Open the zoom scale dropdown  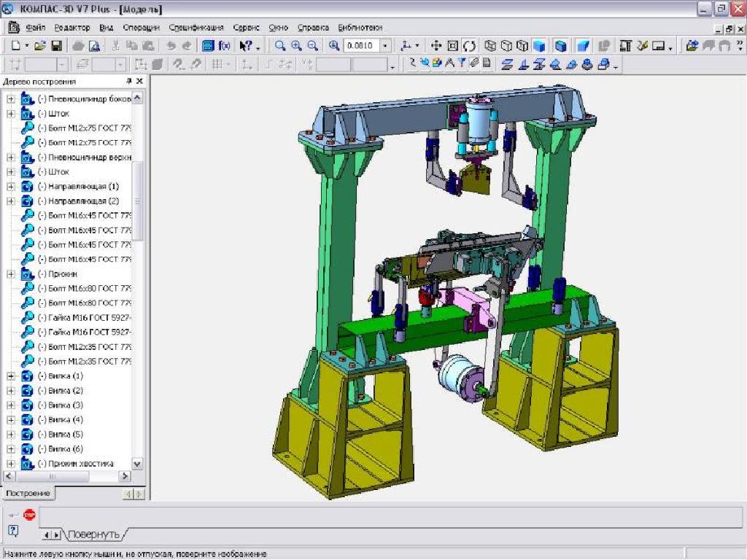click(x=385, y=46)
